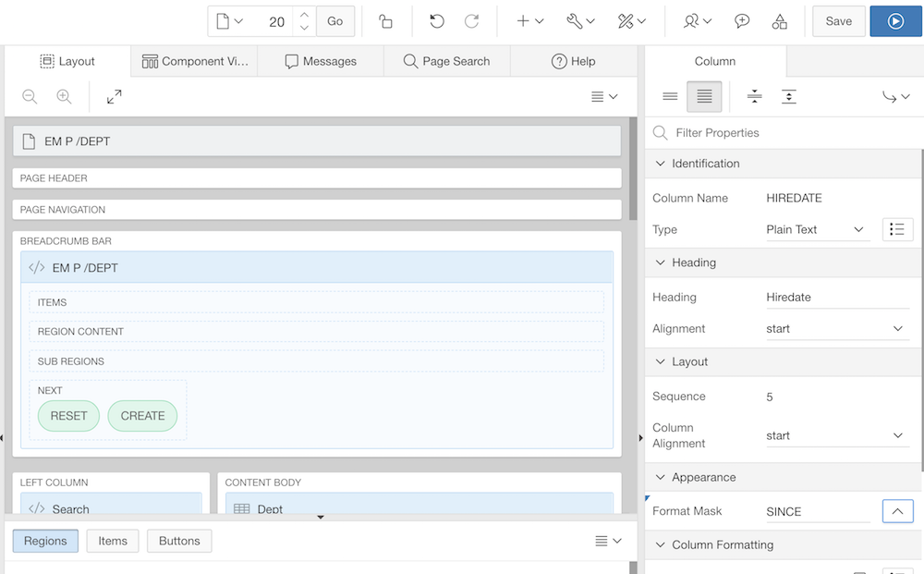
Task: Open the Column Alignment dropdown
Action: coord(837,435)
